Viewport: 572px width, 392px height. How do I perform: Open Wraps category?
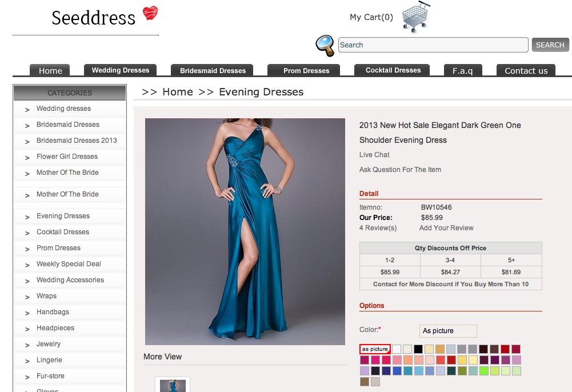pos(46,296)
